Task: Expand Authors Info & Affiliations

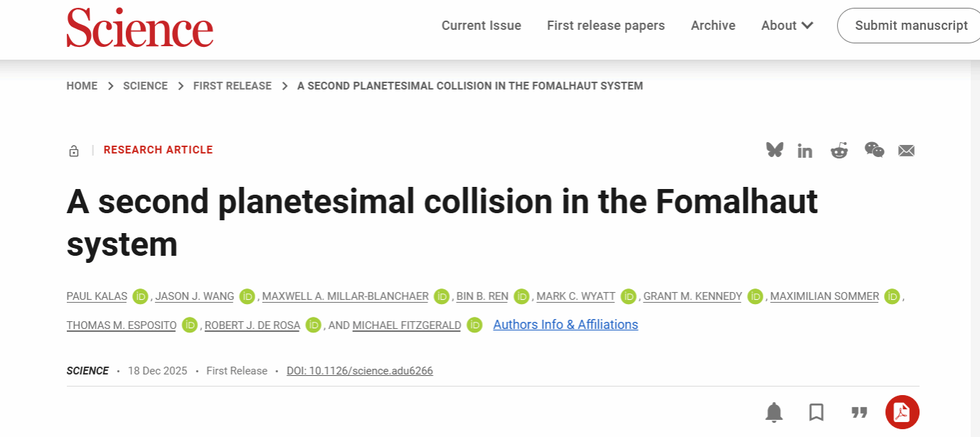Action: [x=565, y=325]
